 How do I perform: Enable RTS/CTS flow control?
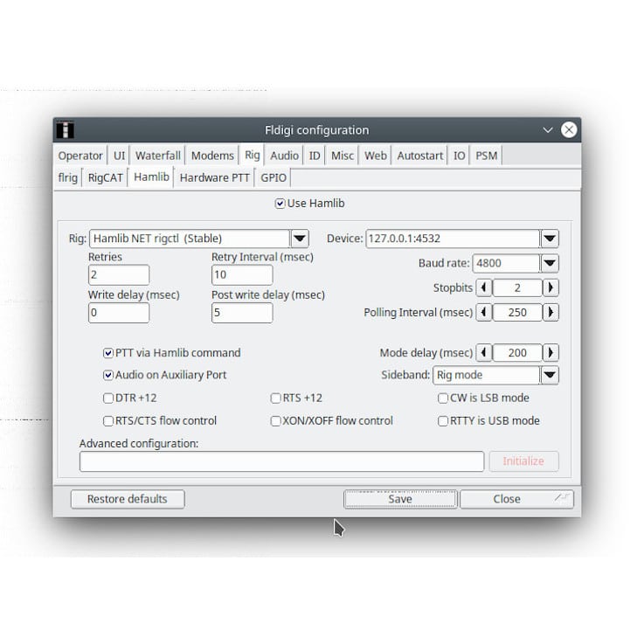point(108,421)
